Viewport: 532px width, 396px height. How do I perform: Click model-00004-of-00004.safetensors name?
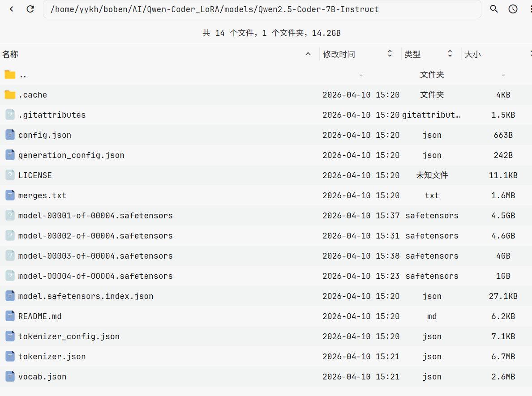point(95,276)
